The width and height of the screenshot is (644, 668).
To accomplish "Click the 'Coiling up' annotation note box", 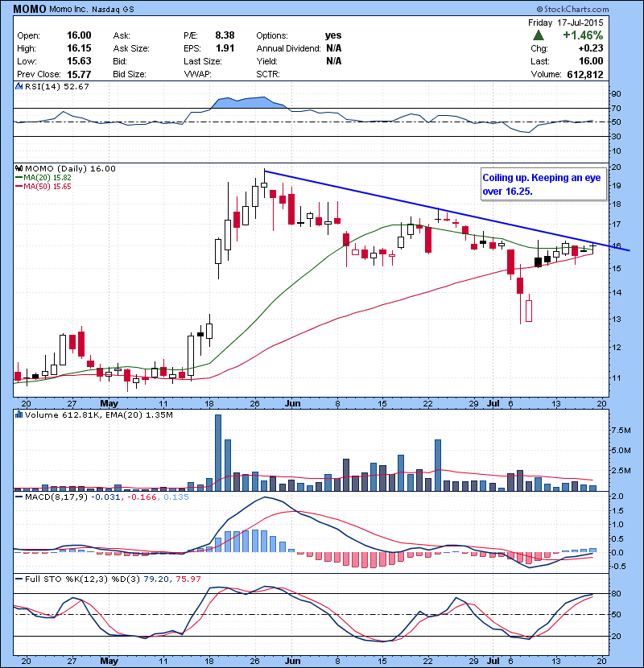I will click(543, 184).
